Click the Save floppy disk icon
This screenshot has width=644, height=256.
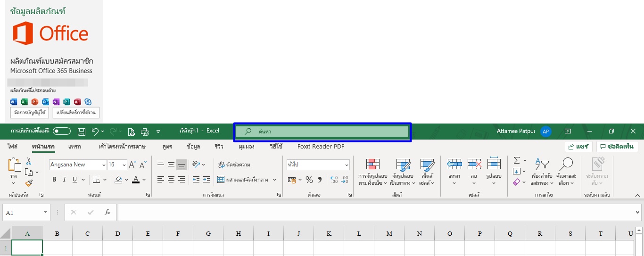82,132
